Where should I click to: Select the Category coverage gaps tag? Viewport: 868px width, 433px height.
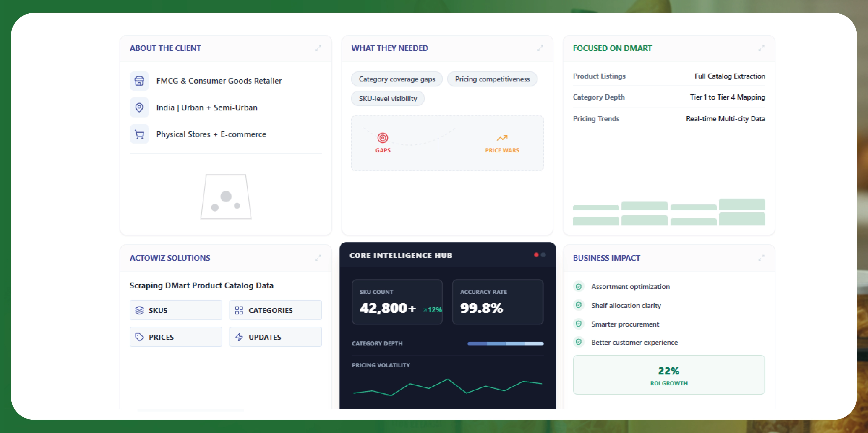point(397,79)
